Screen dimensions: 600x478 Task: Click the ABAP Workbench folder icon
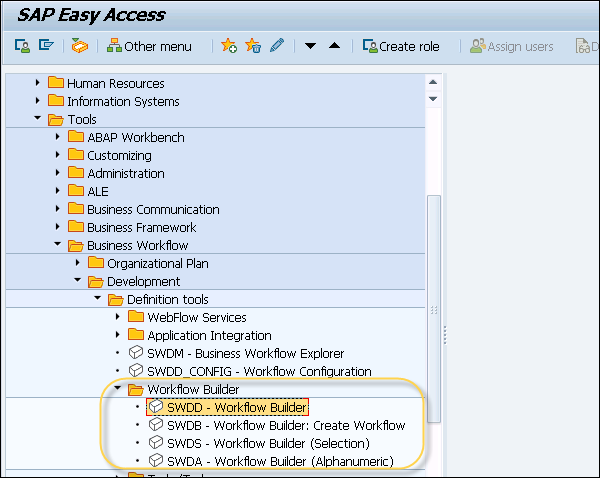76,136
